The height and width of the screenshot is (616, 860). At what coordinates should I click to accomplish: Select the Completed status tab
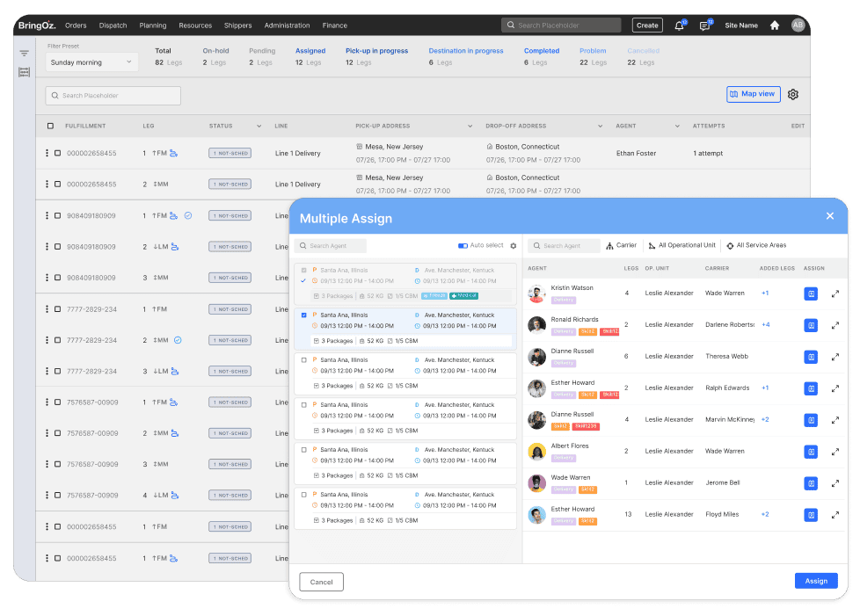coord(542,56)
